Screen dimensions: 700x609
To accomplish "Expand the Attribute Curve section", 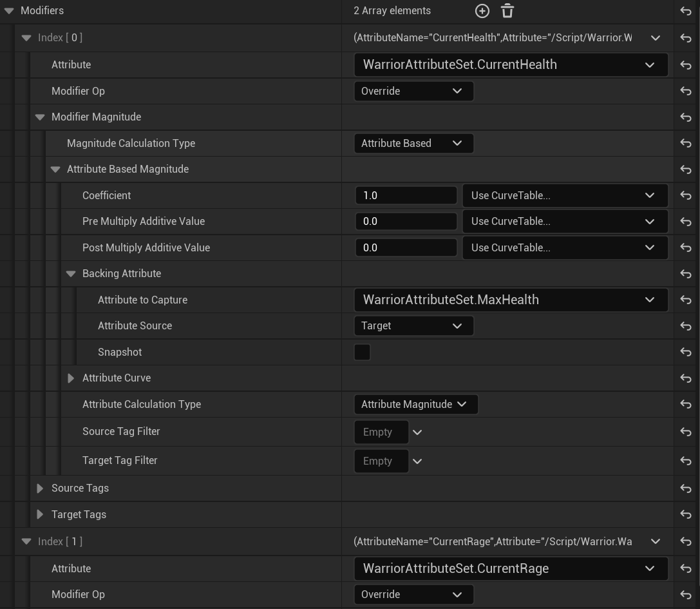I will pyautogui.click(x=71, y=378).
